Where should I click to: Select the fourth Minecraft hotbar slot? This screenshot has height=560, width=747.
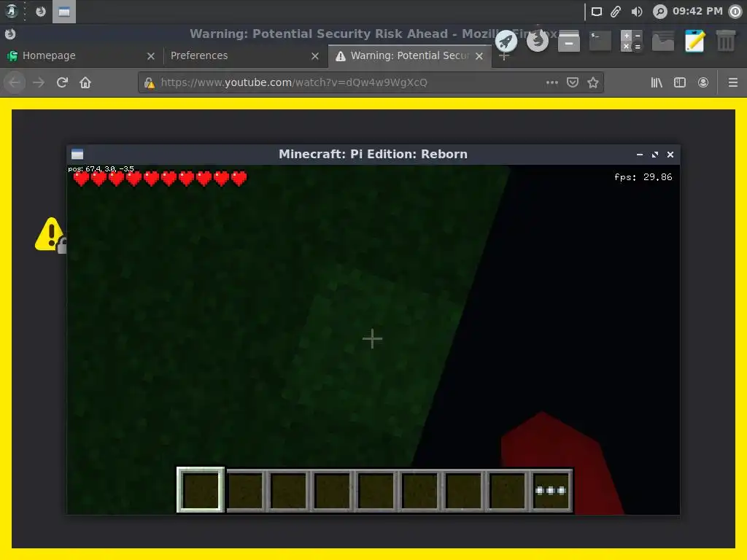click(x=332, y=491)
